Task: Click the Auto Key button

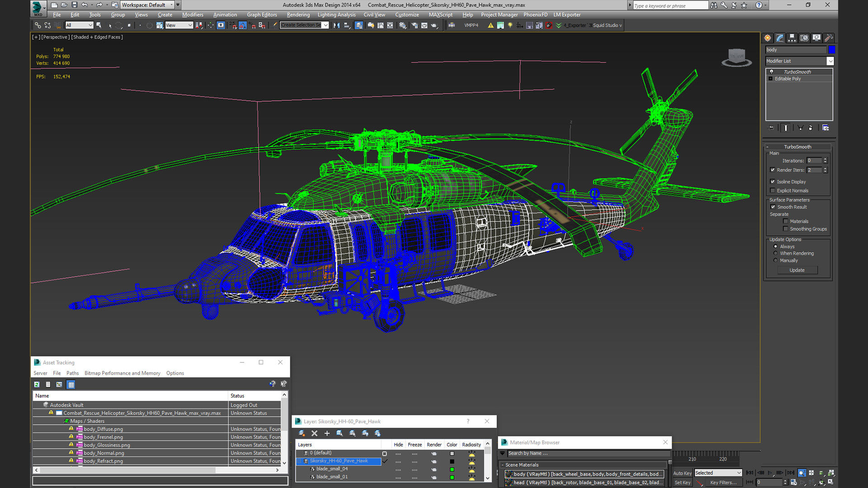Action: coord(682,473)
